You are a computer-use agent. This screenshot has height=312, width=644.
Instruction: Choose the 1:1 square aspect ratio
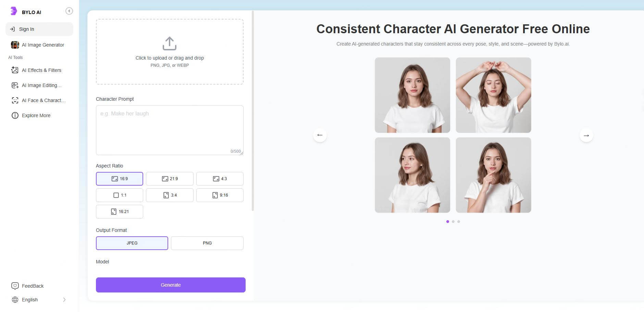(120, 195)
